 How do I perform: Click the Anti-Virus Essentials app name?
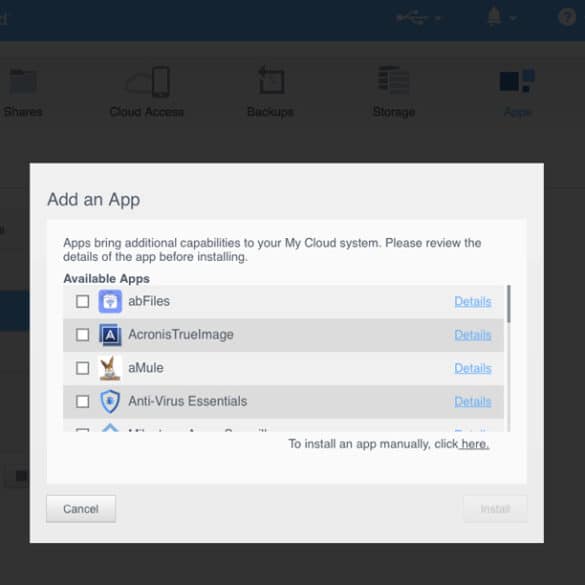(x=188, y=401)
